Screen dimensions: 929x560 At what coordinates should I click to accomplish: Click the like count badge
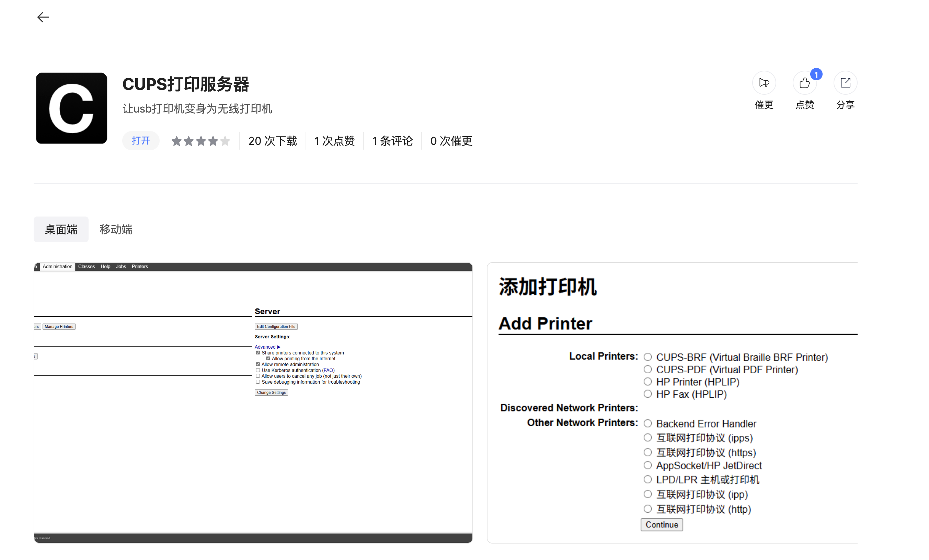pos(816,74)
